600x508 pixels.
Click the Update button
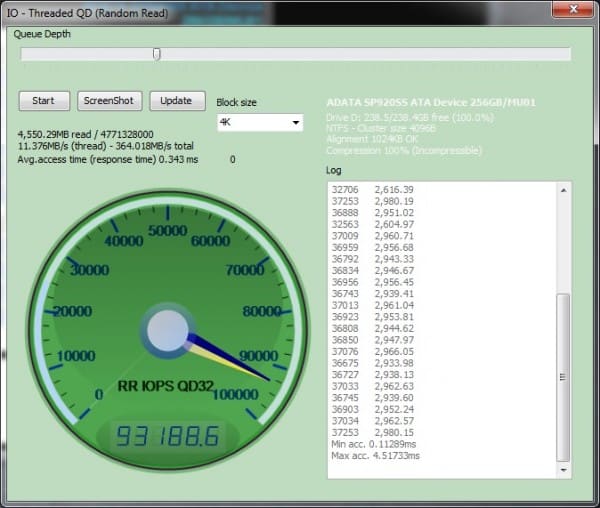177,101
